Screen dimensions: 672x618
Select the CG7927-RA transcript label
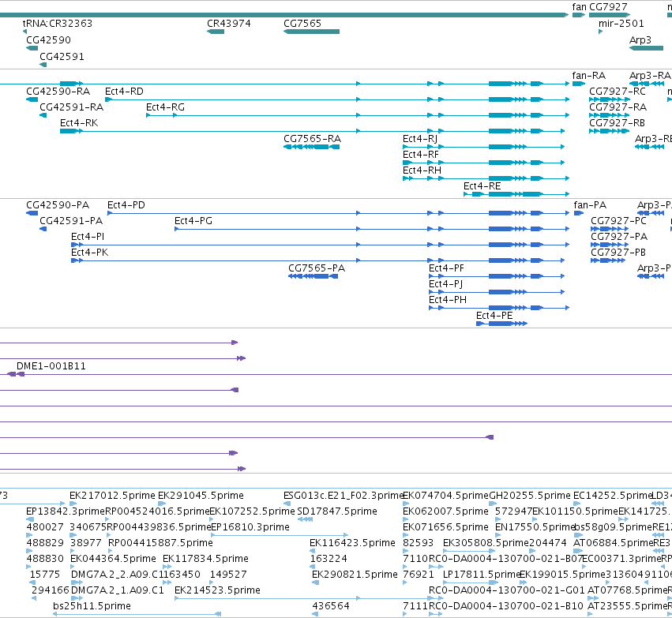click(x=618, y=107)
